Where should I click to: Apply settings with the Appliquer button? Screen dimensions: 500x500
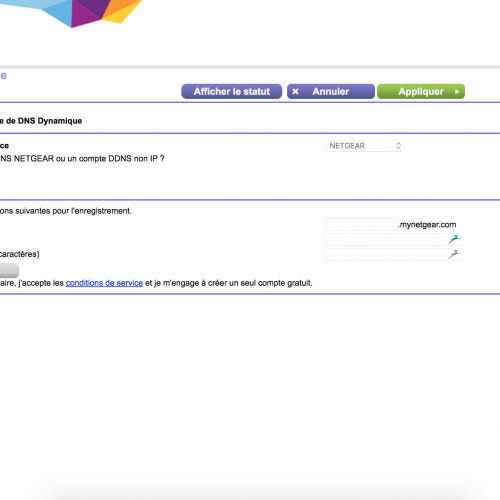coord(421,91)
